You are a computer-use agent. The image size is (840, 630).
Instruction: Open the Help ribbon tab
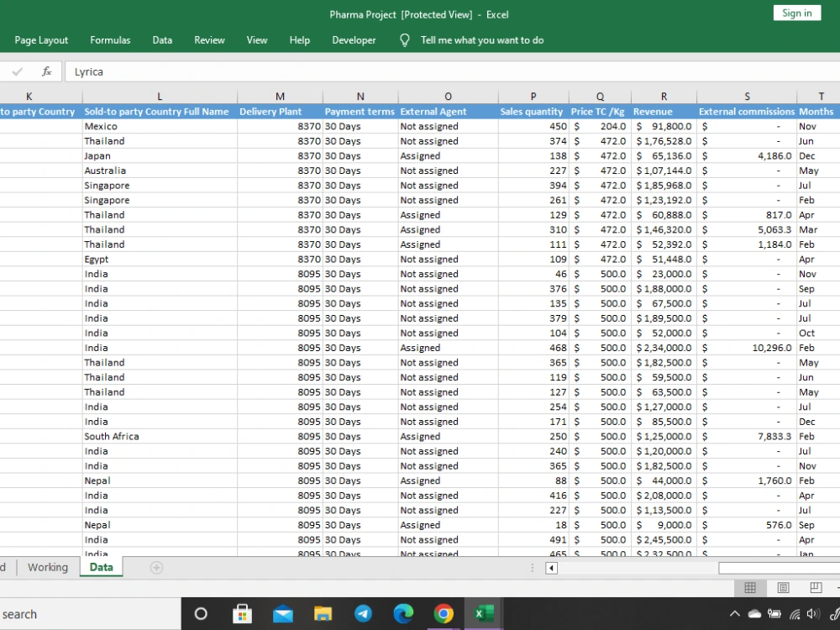pos(300,40)
